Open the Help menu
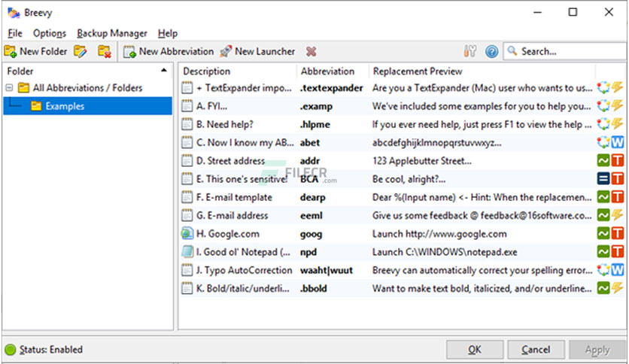The width and height of the screenshot is (629, 364). 167,33
